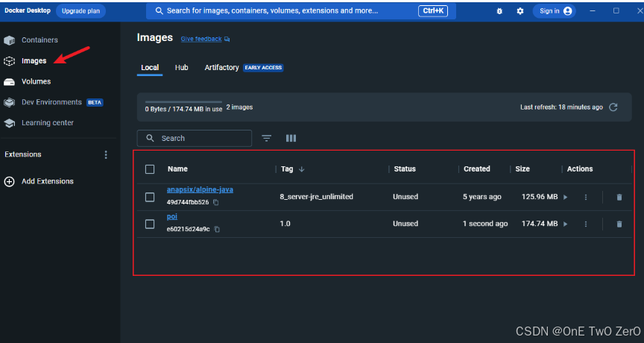Screen dimensions: 644x343
Task: Click the 8_server-jre_unlimited tag
Action: pos(316,197)
